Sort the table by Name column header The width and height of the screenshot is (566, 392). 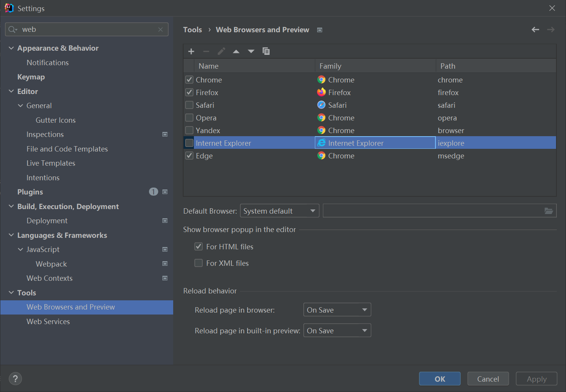(255, 66)
